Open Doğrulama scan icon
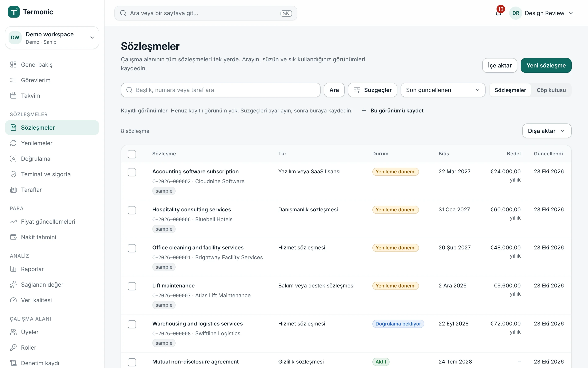 (x=13, y=159)
